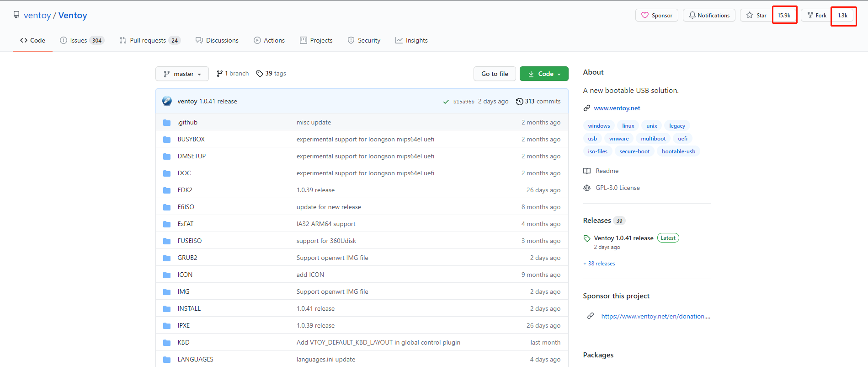This screenshot has height=367, width=868.
Task: Go to the Discussions tab
Action: pos(217,40)
